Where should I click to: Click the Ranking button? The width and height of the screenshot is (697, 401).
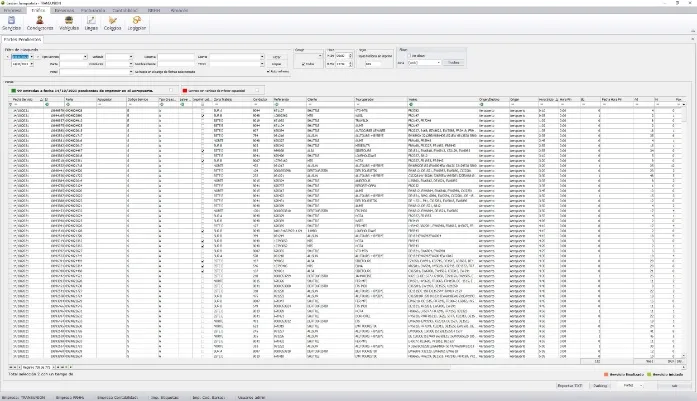point(600,385)
